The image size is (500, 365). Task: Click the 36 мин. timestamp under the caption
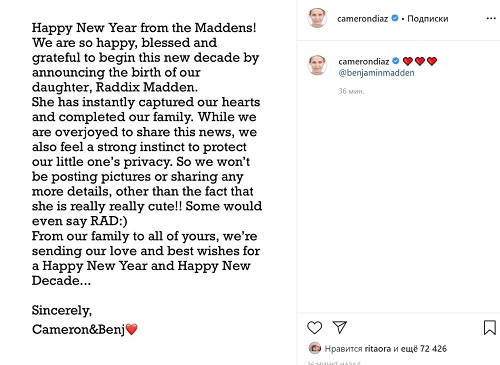pyautogui.click(x=351, y=91)
